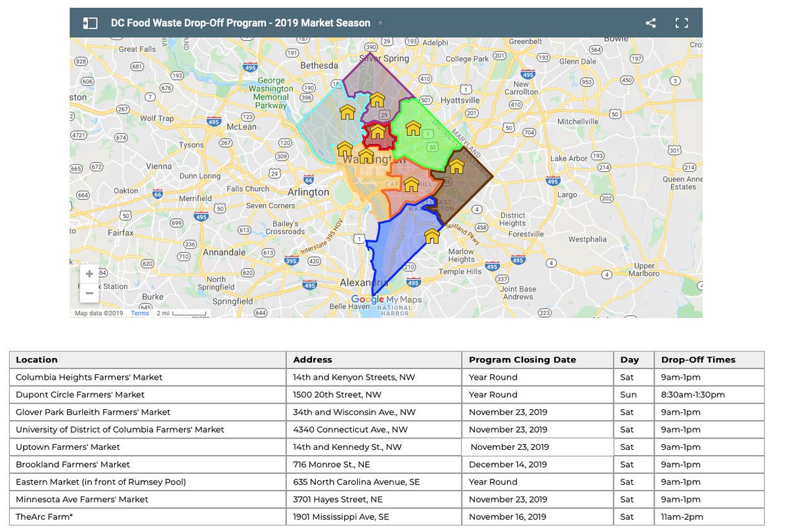Select Brookland Farmers' Market cell
Image resolution: width=788 pixels, height=532 pixels.
(x=148, y=464)
